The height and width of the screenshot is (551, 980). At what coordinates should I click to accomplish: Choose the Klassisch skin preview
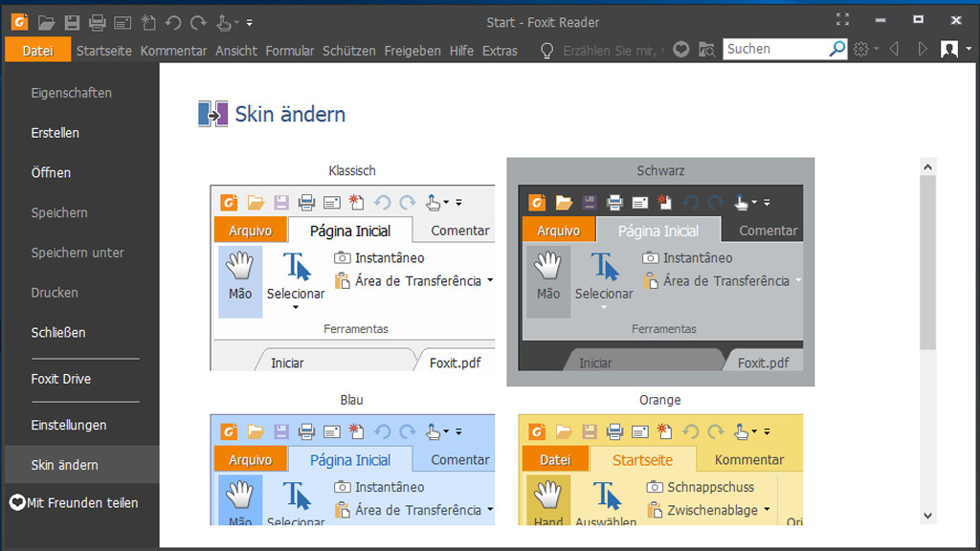pyautogui.click(x=352, y=278)
